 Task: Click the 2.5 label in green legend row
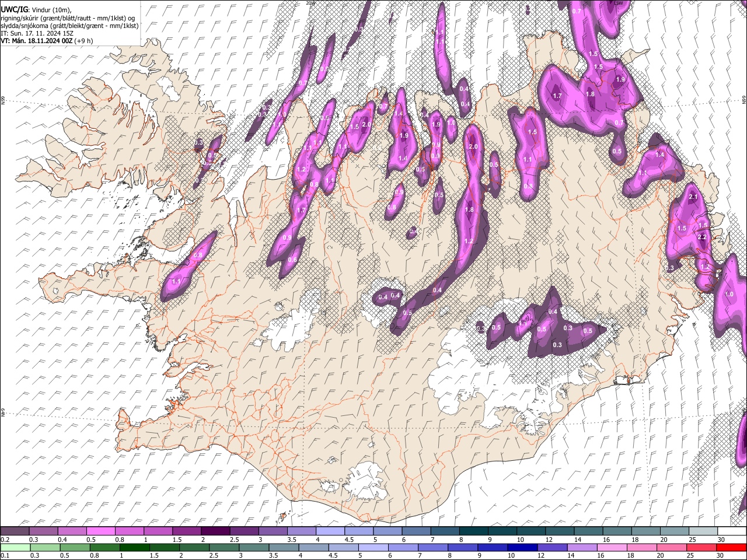214,555
